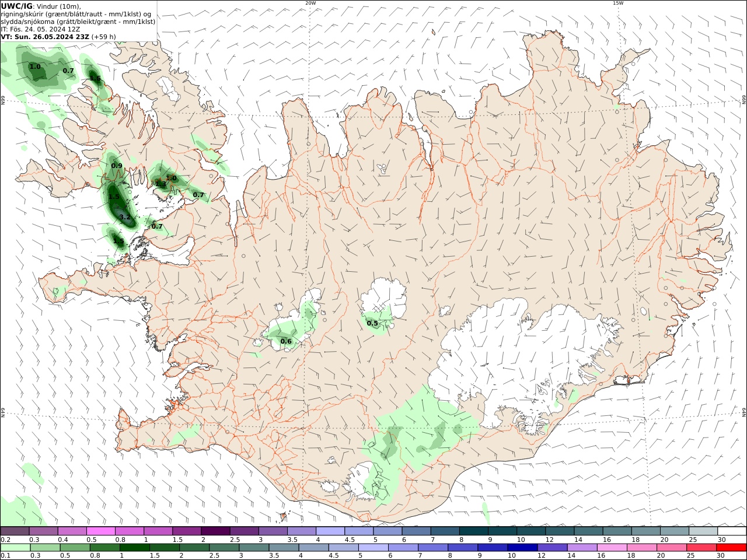This screenshot has width=747, height=560.
Task: Click the legend text 'rigning/skúrir (grænt/blátt/rautt - mm/1klst) og'
Action: pos(76,13)
